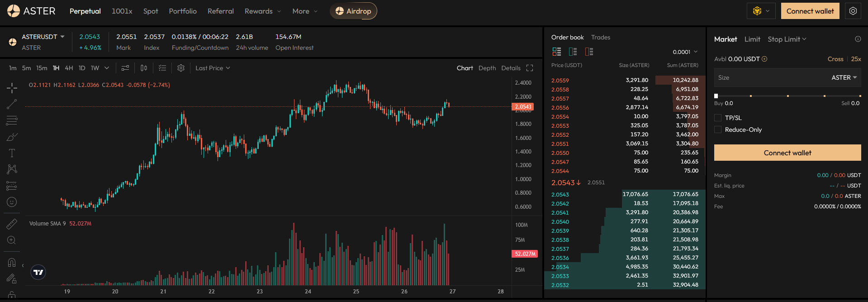Viewport: 868px width, 302px height.
Task: Select the trend line drawing tool
Action: pyautogui.click(x=12, y=104)
